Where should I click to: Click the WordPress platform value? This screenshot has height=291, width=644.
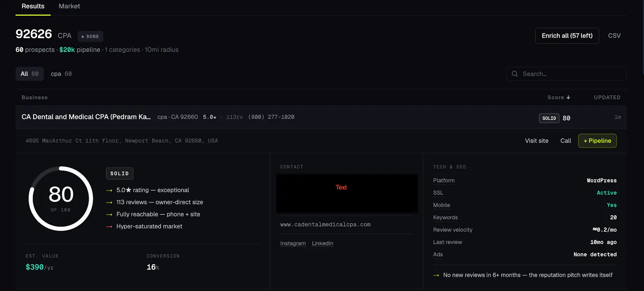[601, 181]
